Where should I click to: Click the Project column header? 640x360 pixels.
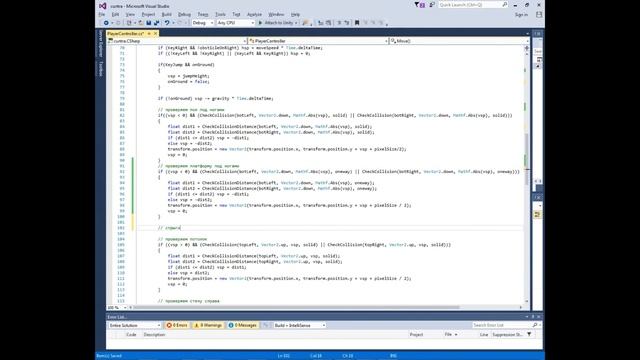(x=416, y=335)
